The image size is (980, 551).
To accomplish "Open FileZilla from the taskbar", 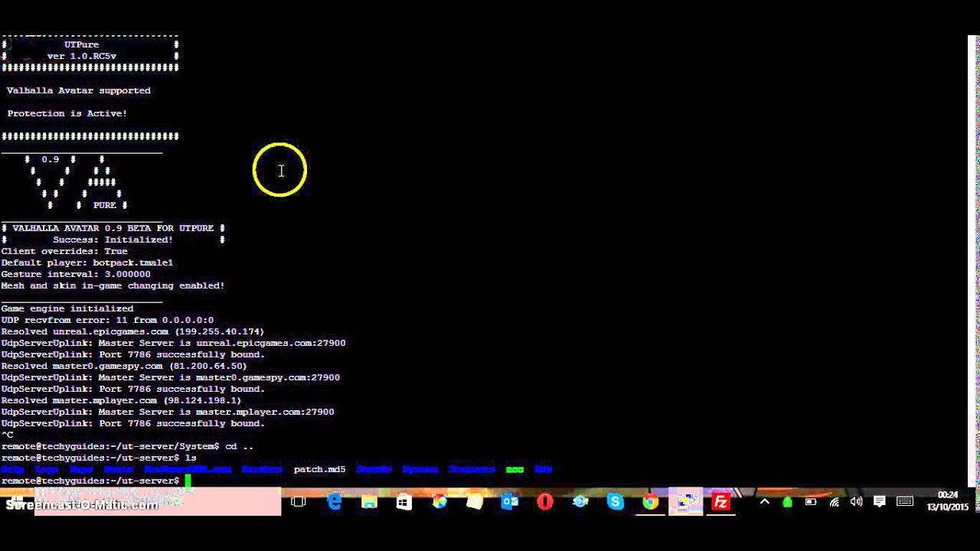I will (720, 502).
